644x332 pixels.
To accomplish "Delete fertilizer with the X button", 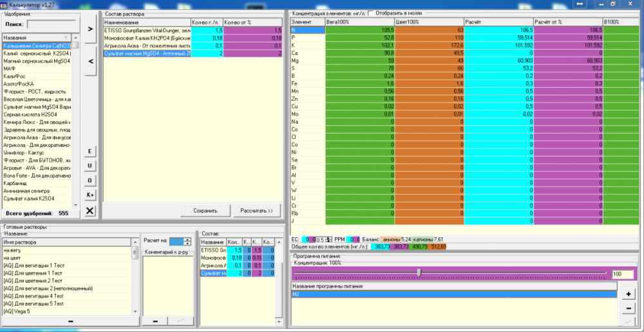I will pyautogui.click(x=90, y=211).
